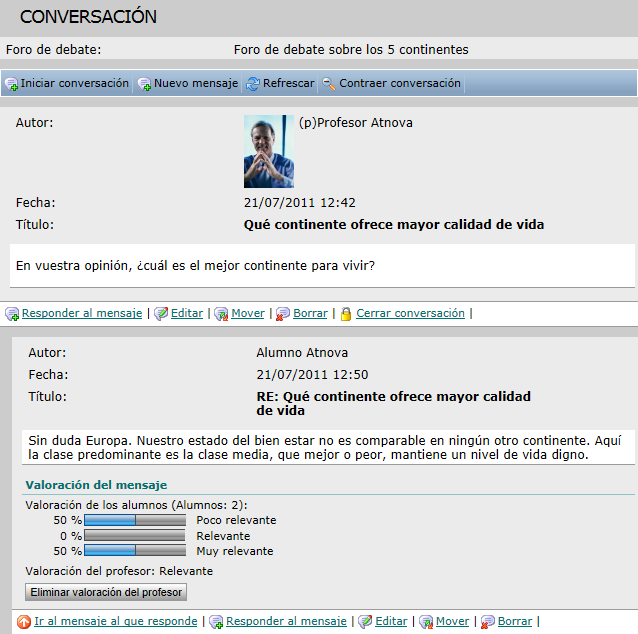Click the Refrescar arrows icon
Screen dimensions: 638x634
pyautogui.click(x=253, y=84)
